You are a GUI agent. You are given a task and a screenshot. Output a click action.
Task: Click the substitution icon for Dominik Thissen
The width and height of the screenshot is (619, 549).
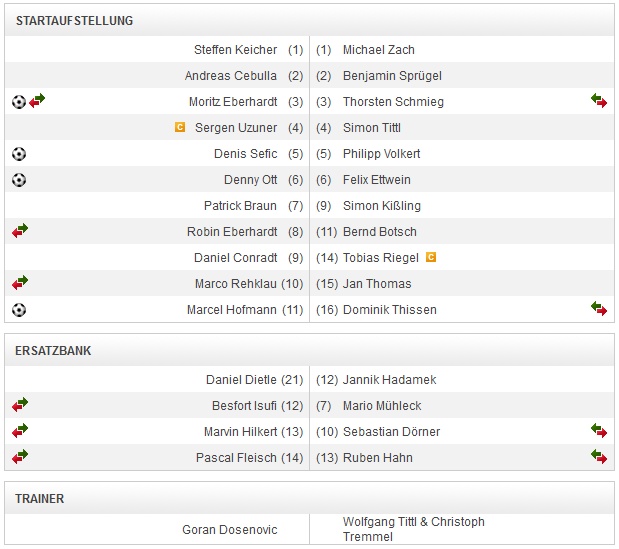(x=599, y=309)
